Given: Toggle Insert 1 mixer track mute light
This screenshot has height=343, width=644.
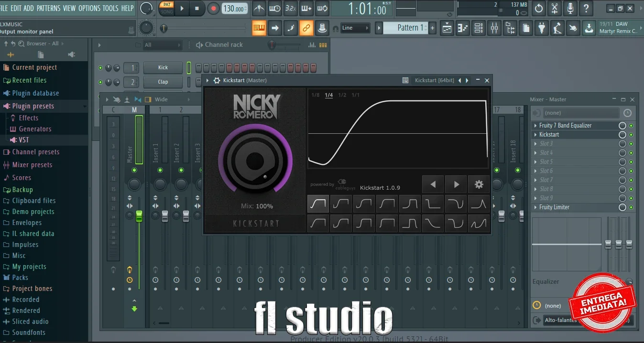Looking at the screenshot, I should [x=160, y=170].
